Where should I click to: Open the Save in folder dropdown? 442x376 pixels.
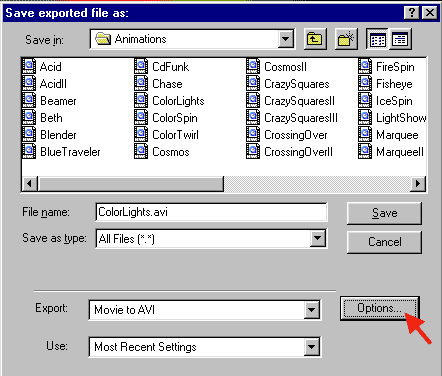[x=286, y=39]
